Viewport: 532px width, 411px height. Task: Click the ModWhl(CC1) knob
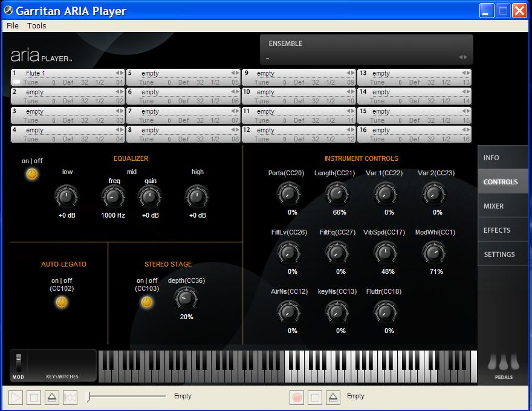tap(434, 253)
